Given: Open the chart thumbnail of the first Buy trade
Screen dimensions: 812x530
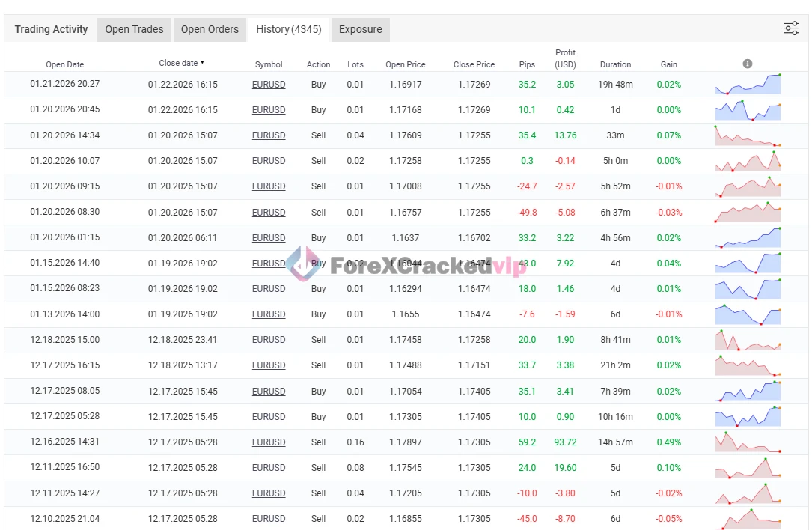Looking at the screenshot, I should (x=748, y=85).
